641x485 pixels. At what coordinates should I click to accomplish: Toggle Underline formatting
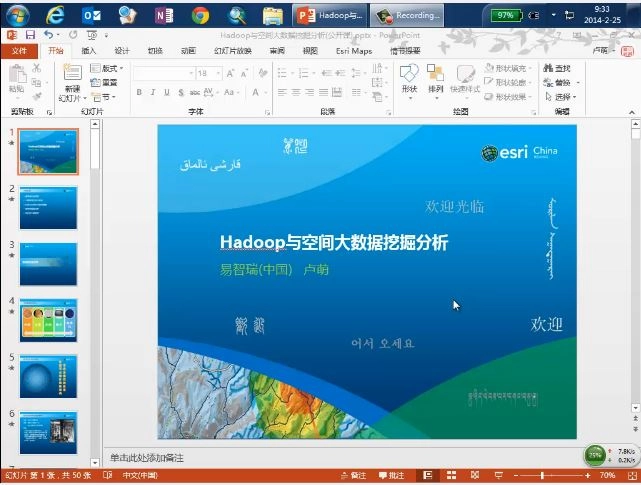point(167,92)
